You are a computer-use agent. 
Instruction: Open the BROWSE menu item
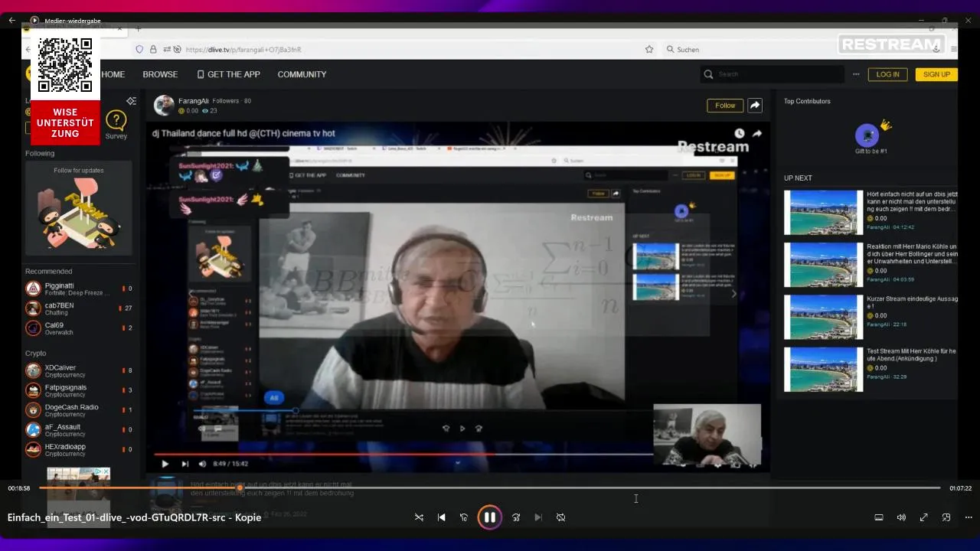(160, 74)
